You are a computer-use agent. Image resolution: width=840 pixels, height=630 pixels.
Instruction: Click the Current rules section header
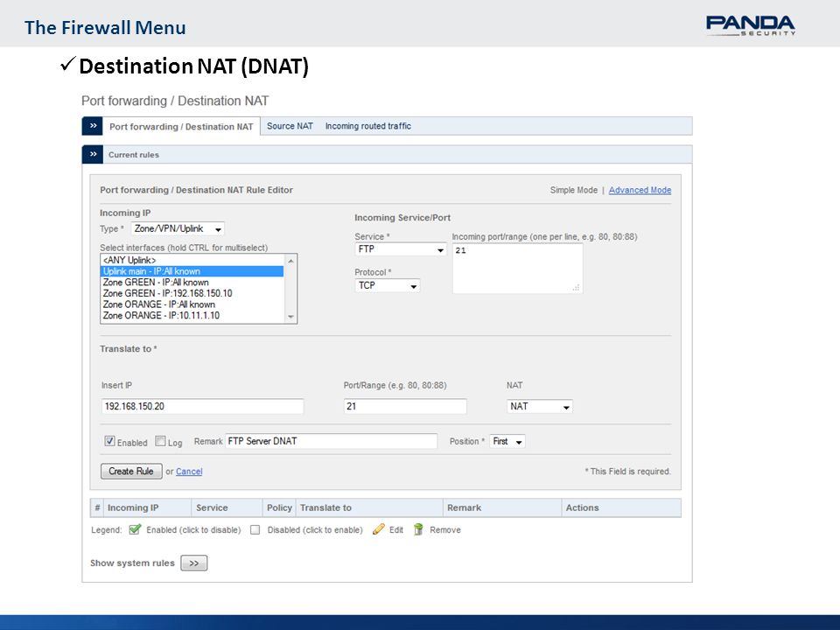[x=387, y=154]
